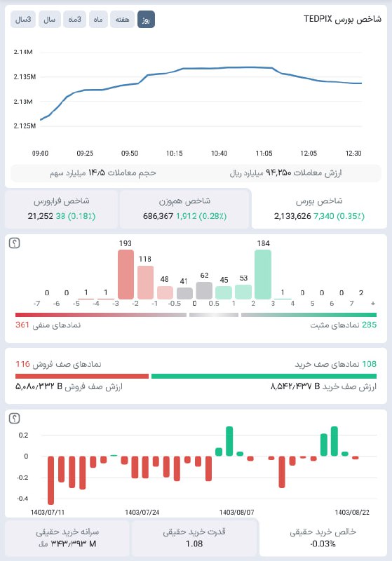Click the title شاخص بورس TEDPIX
392x561 pixels.
pos(343,19)
